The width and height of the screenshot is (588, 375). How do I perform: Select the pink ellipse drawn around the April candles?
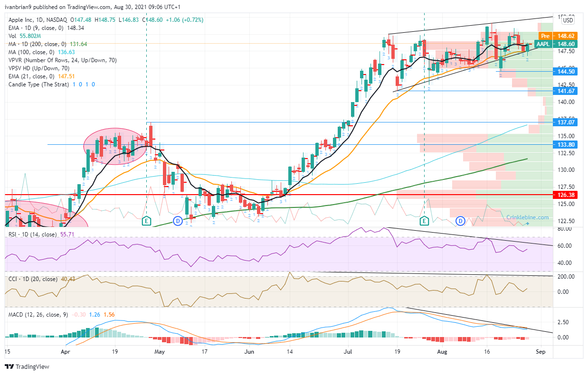pos(115,146)
